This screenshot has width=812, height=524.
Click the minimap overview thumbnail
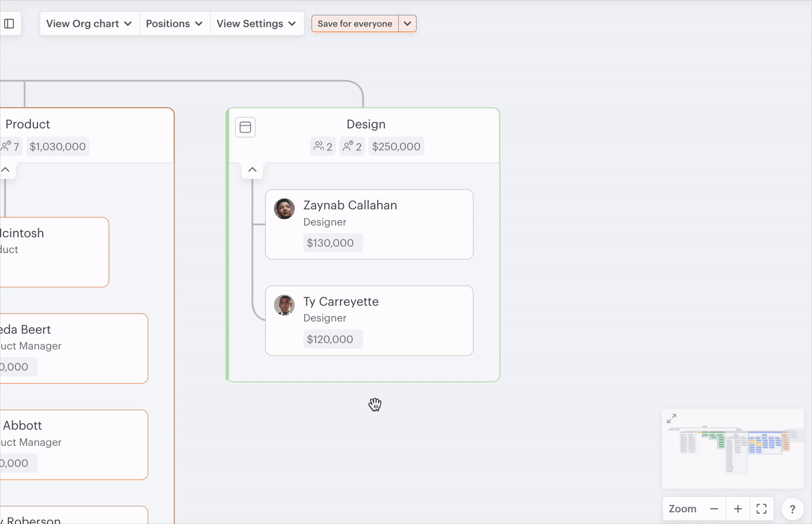733,450
